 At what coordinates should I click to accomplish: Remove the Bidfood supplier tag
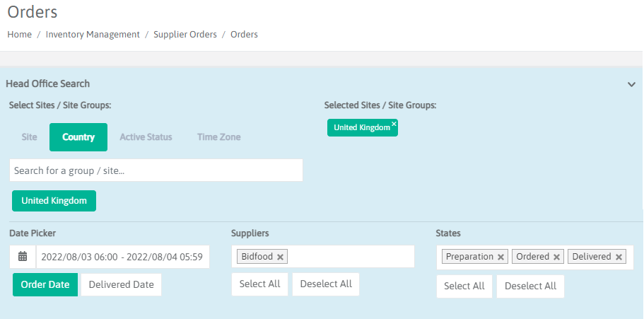[281, 257]
